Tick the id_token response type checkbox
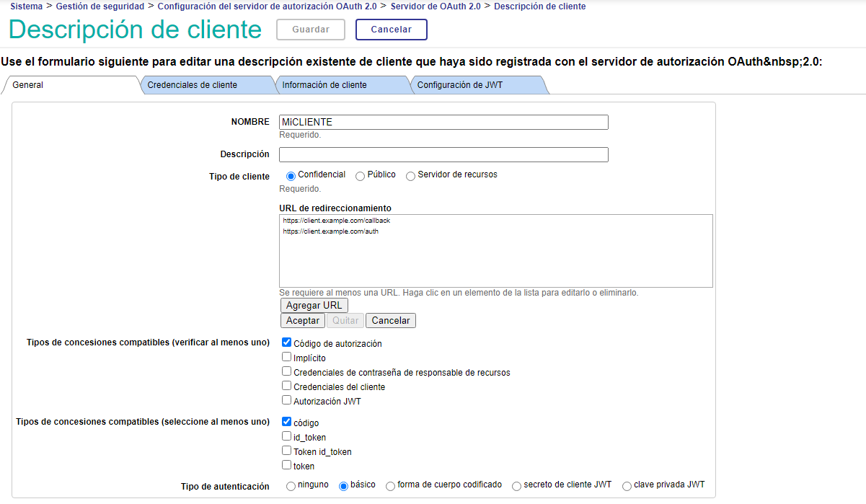 [x=286, y=436]
